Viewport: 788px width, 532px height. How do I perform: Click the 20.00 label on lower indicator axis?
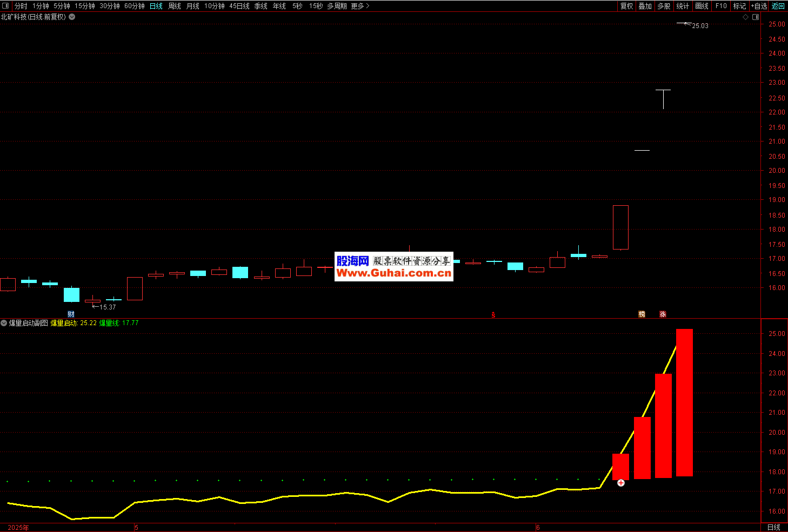777,433
